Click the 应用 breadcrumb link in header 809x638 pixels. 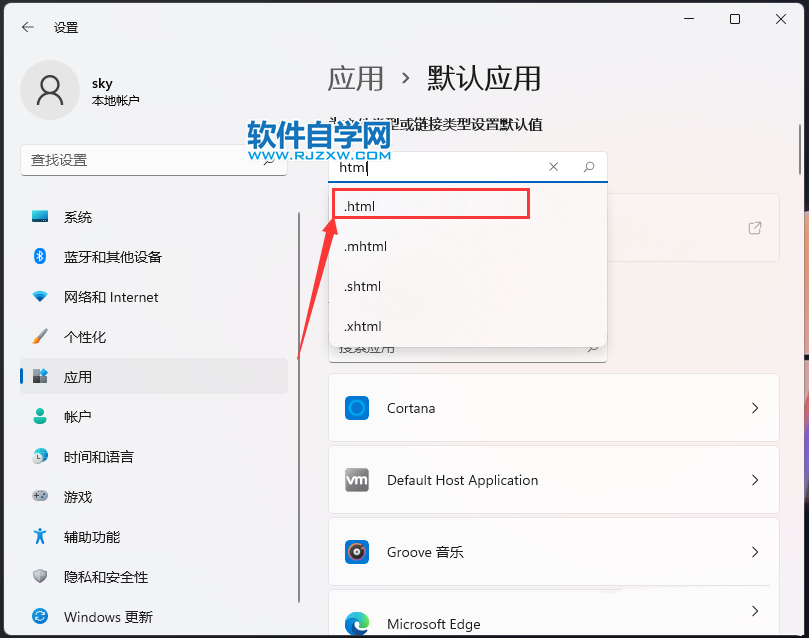click(355, 79)
